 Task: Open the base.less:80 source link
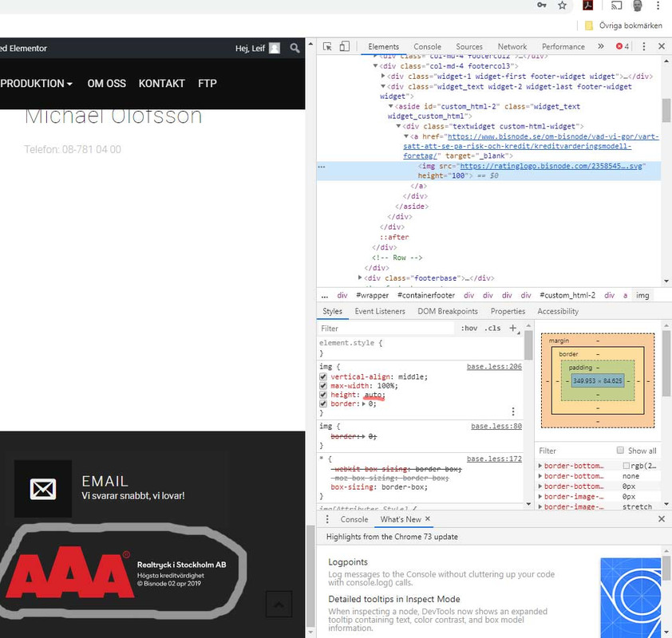coord(496,426)
